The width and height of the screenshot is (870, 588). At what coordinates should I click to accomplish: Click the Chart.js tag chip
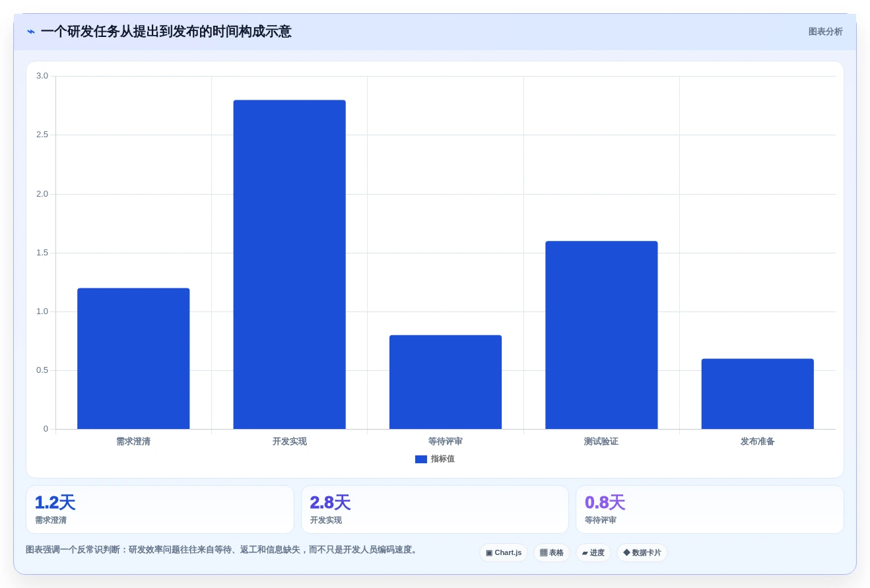504,553
